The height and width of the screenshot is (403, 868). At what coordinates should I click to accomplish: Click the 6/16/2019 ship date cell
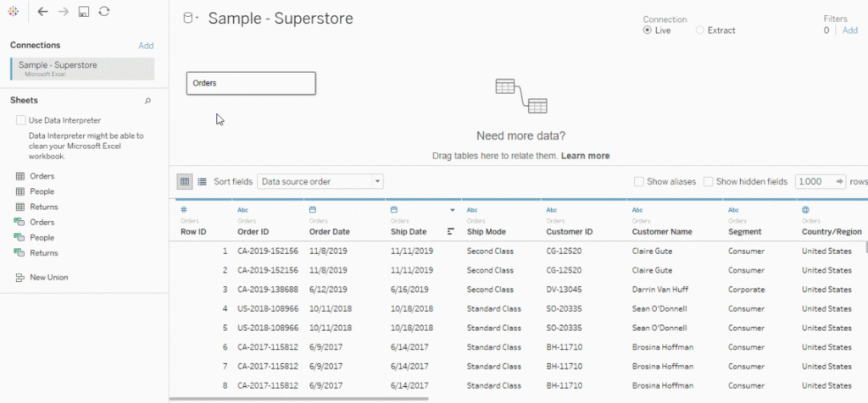point(409,290)
